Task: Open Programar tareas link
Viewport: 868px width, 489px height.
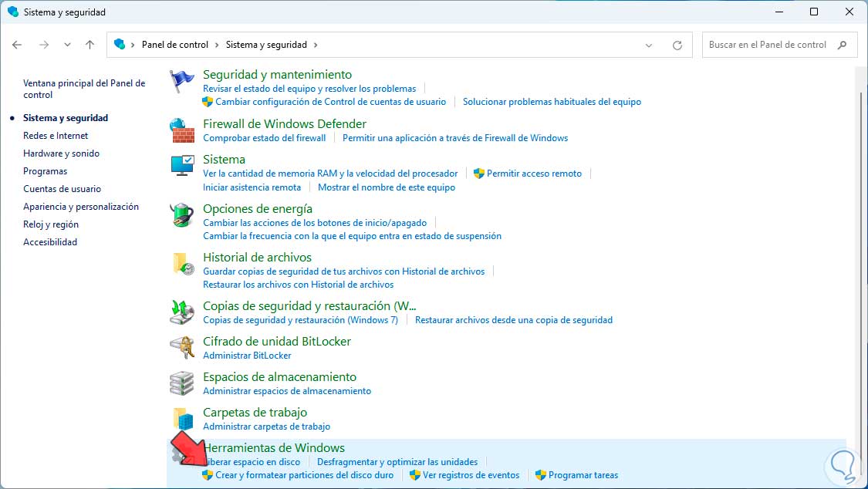Action: 583,475
